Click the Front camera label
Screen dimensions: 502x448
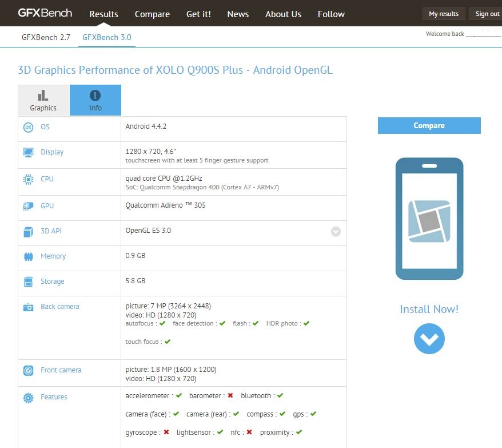click(61, 370)
